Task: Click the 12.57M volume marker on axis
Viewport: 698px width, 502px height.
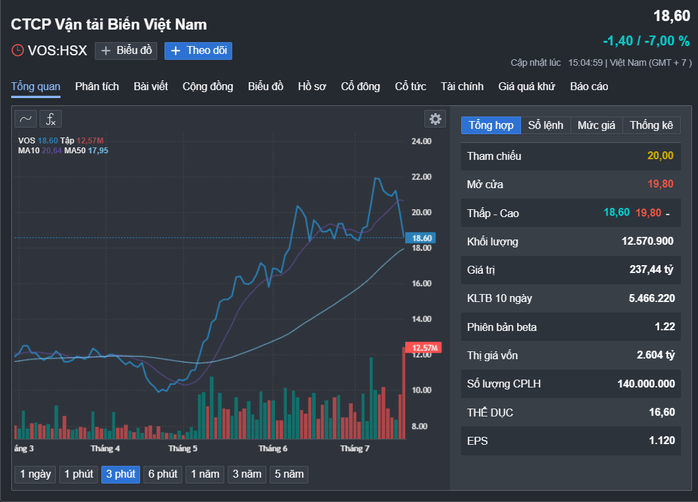Action: (423, 348)
